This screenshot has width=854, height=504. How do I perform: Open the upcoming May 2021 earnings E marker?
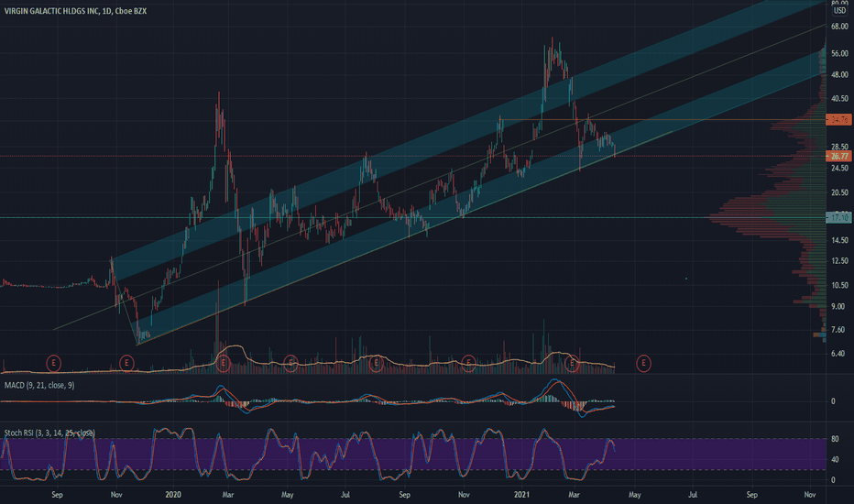[644, 362]
